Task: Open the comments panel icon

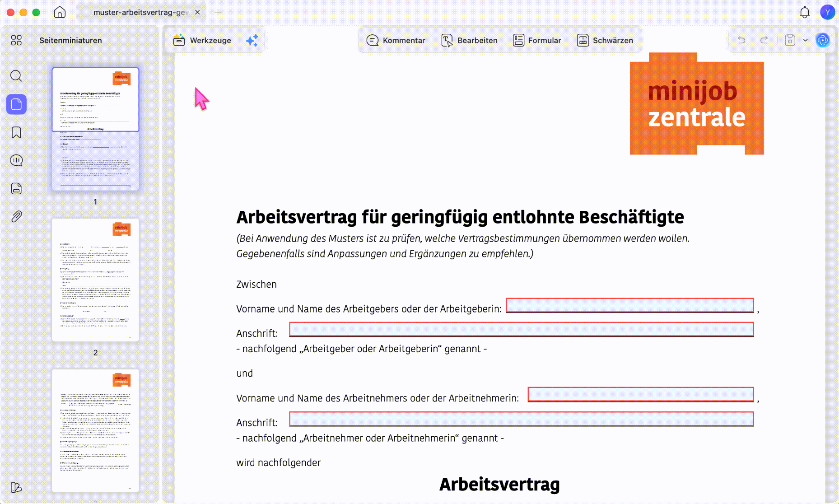Action: [x=16, y=160]
